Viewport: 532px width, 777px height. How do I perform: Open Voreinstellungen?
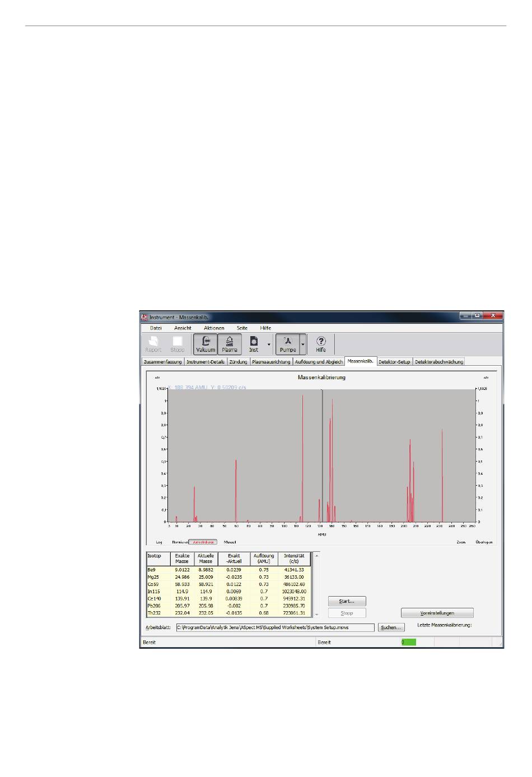(437, 613)
